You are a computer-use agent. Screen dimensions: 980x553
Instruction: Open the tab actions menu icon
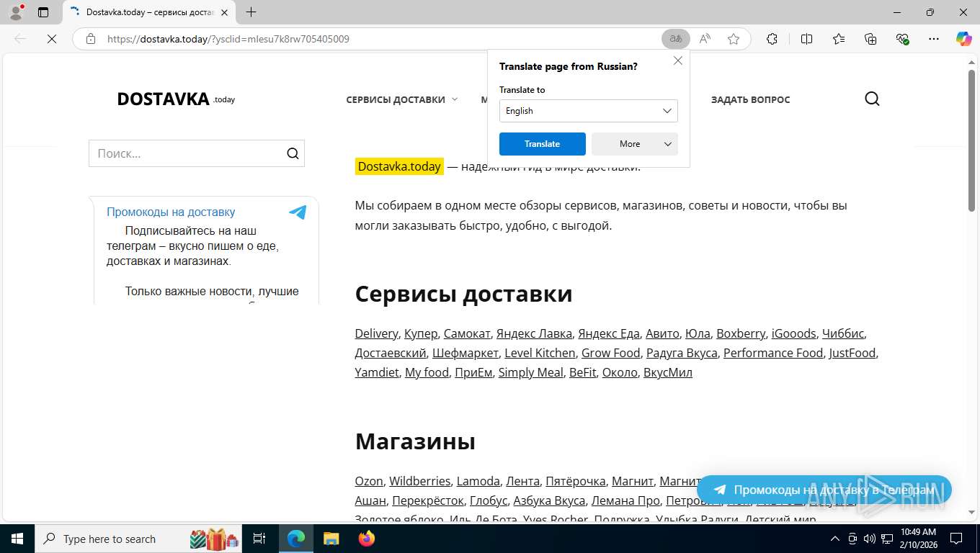point(43,12)
